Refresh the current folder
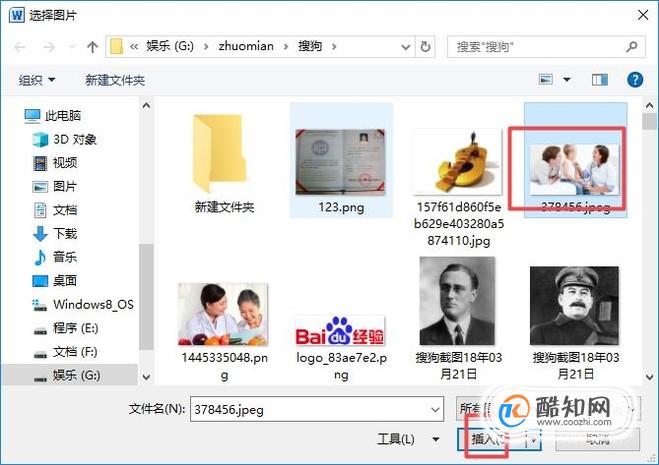Image resolution: width=659 pixels, height=465 pixels. click(x=425, y=47)
